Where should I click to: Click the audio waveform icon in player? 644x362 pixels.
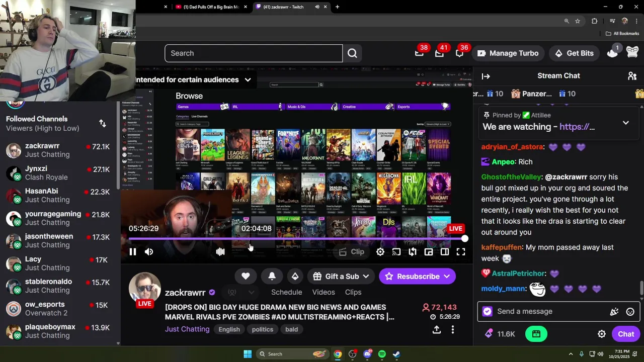220,252
